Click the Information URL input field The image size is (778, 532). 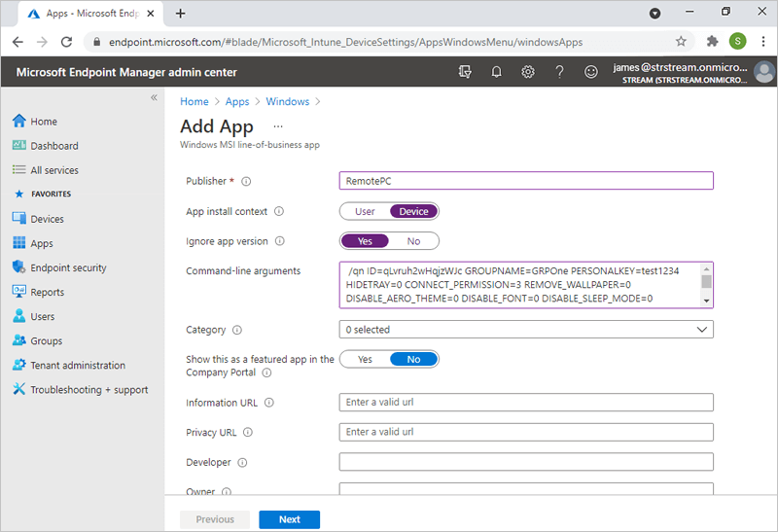pos(526,403)
